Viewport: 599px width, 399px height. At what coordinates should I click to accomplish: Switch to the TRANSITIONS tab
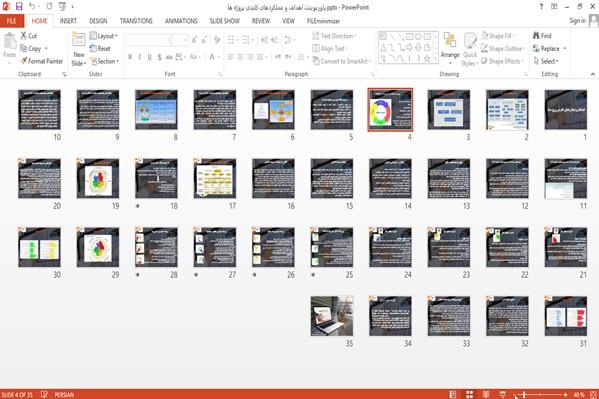point(136,21)
